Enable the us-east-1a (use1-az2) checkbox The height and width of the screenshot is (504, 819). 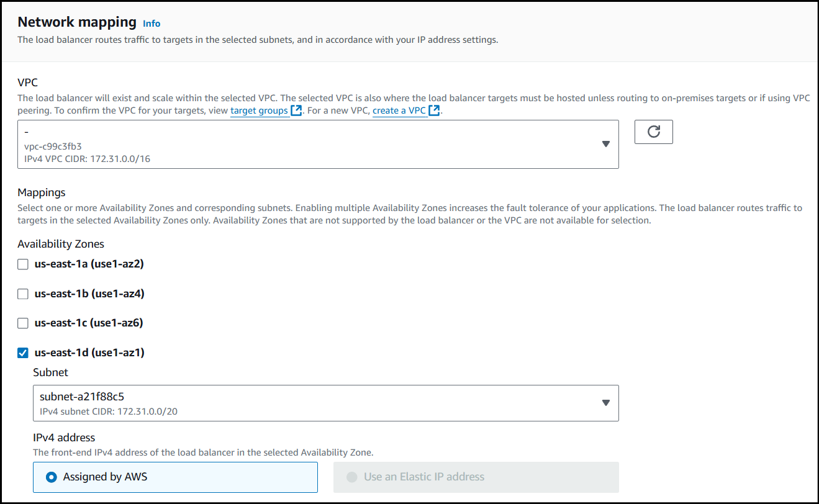click(23, 264)
